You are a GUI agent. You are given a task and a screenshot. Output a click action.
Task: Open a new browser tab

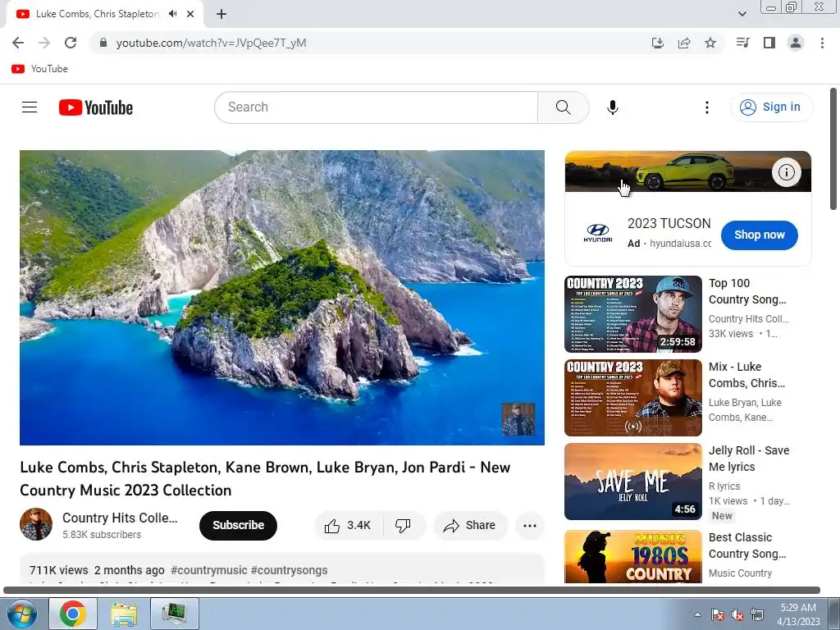coord(221,14)
